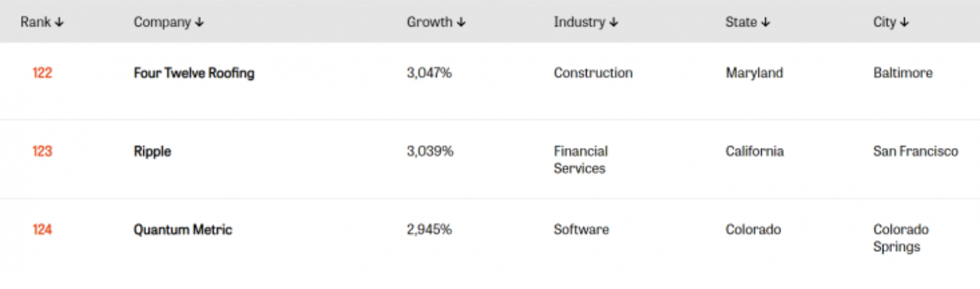Select the Colorado state cell

click(x=754, y=230)
